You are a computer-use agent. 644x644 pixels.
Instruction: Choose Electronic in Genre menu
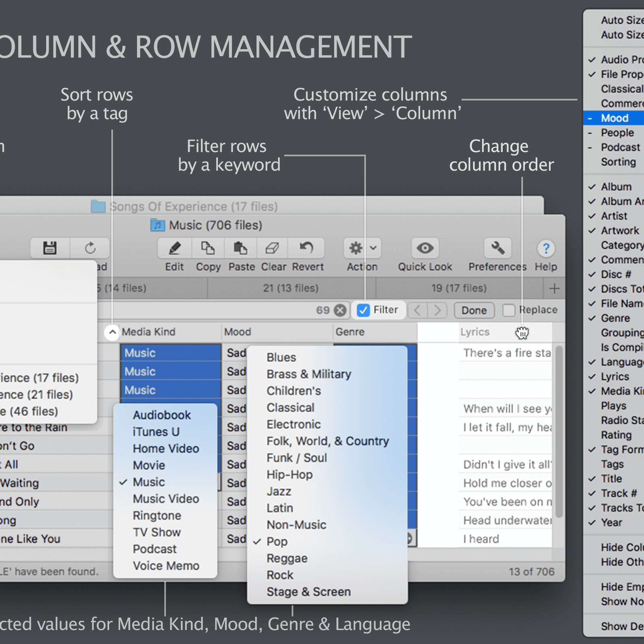[327, 425]
